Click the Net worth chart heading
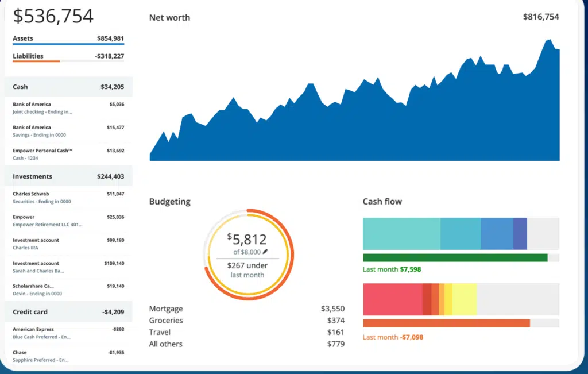This screenshot has width=588, height=374. (169, 18)
